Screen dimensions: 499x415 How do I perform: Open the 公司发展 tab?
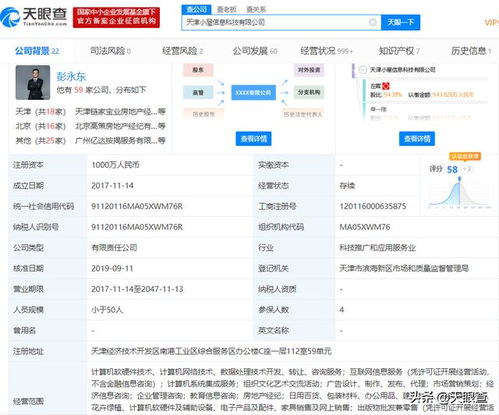coord(255,51)
